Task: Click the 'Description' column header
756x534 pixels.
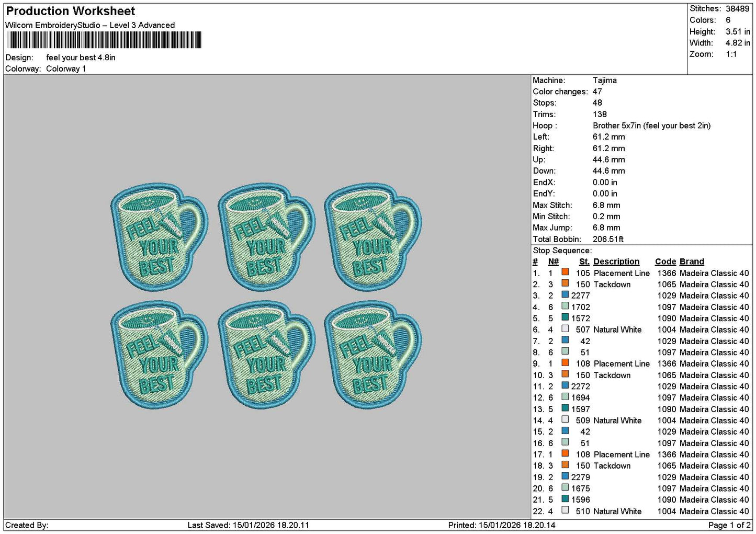Action: pos(616,262)
